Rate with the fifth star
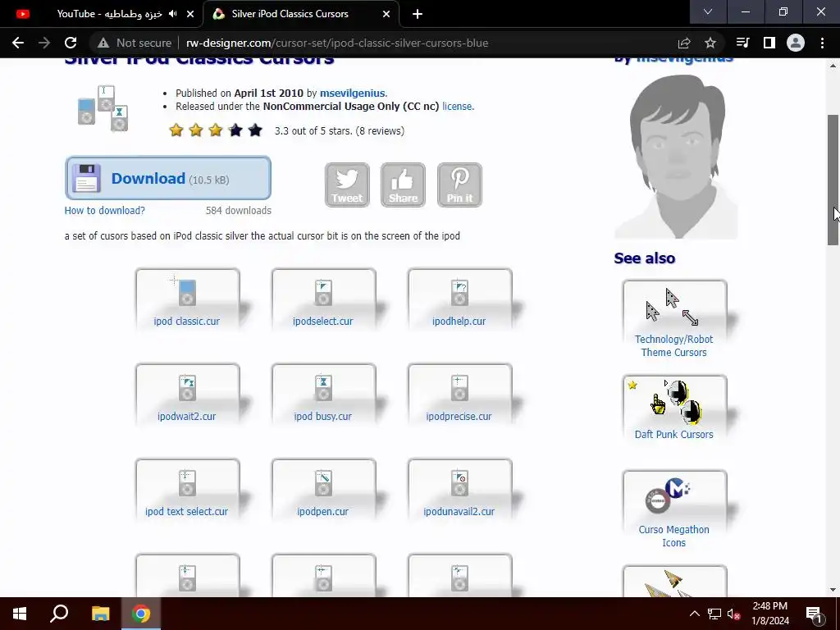This screenshot has width=840, height=630. click(x=255, y=130)
